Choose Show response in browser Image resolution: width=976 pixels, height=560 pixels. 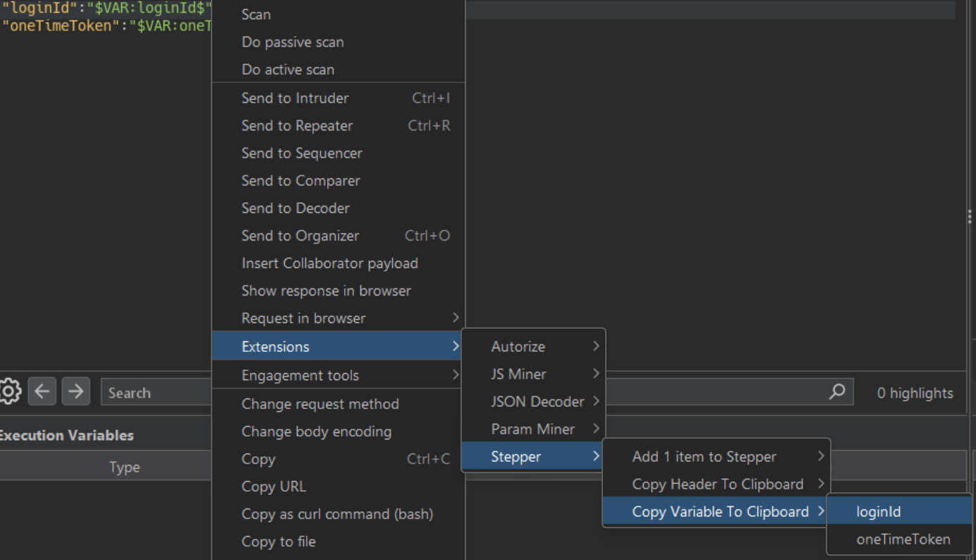[x=338, y=291]
